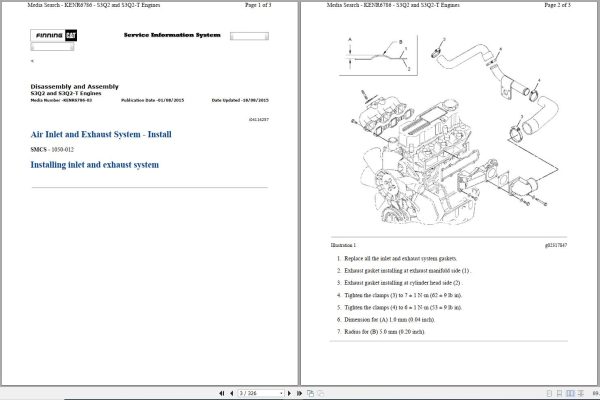Go to previous page arrow
Screen dimensions: 600x400
(x=232, y=393)
